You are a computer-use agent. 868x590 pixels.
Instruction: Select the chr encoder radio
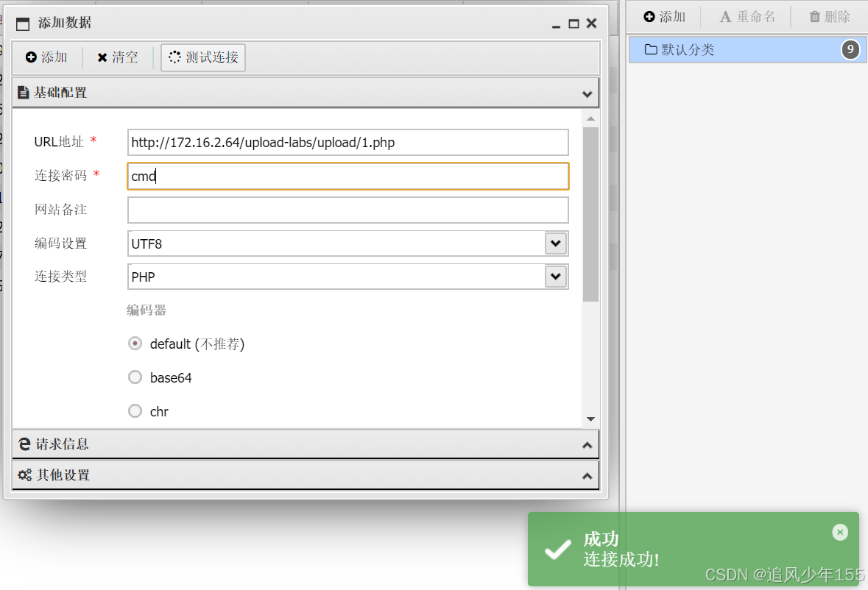[135, 410]
